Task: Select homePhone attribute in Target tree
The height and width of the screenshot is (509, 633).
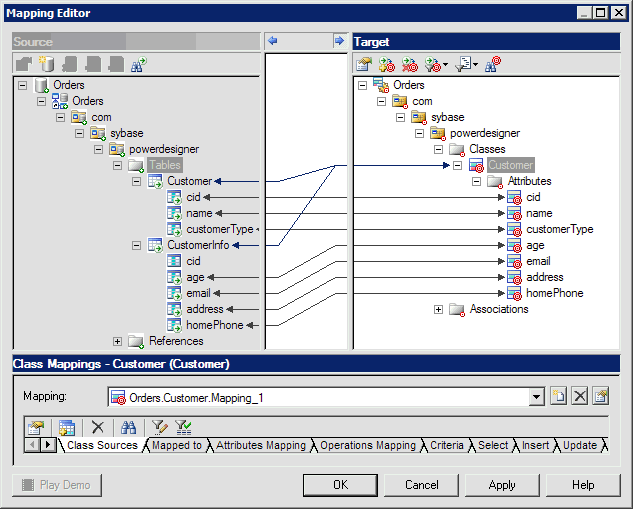Action: 554,293
